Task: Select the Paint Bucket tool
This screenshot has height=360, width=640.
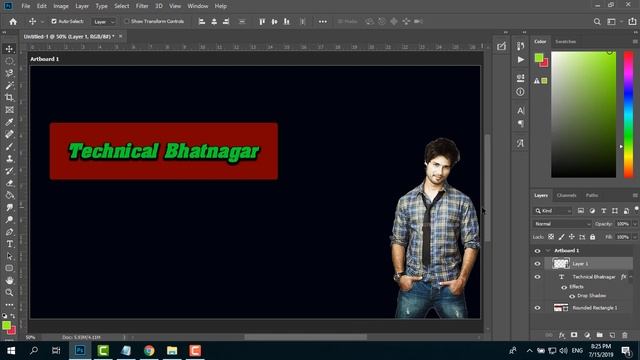Action: (x=9, y=195)
